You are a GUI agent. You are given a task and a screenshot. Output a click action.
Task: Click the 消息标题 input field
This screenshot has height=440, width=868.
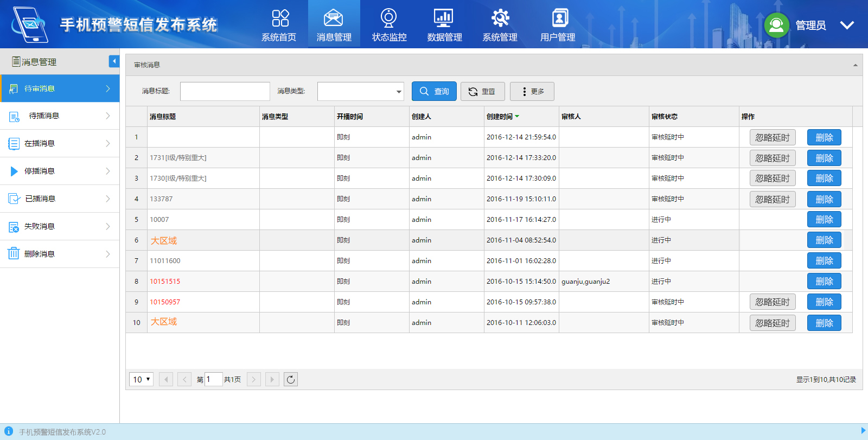(x=225, y=91)
